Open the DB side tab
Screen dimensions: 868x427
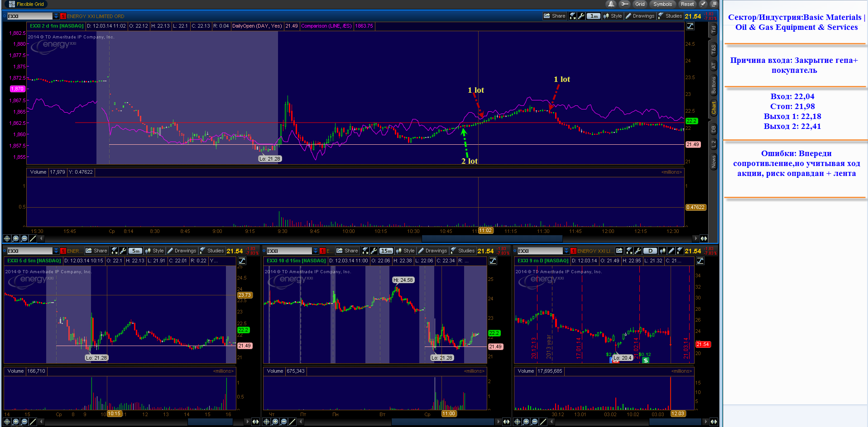714,129
